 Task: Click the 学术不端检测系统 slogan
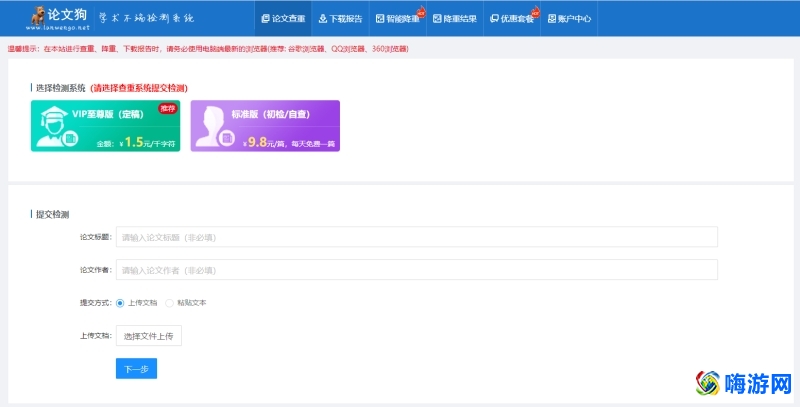[146, 18]
